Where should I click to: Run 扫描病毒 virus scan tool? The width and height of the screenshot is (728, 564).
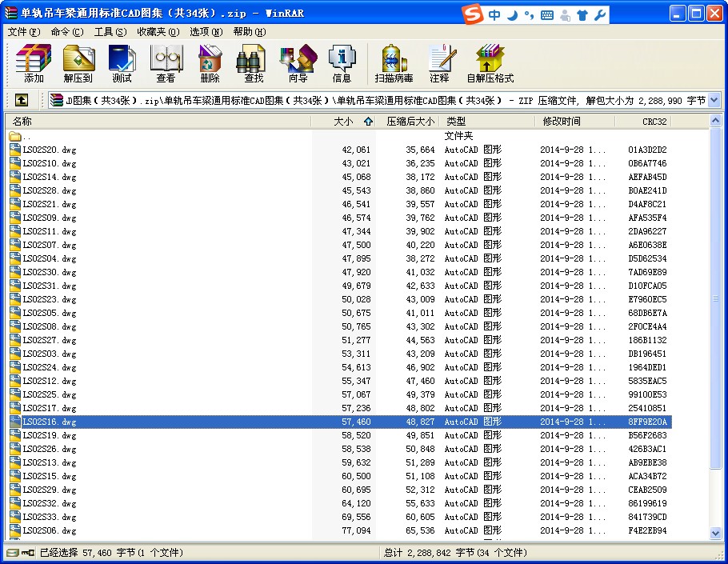(394, 64)
